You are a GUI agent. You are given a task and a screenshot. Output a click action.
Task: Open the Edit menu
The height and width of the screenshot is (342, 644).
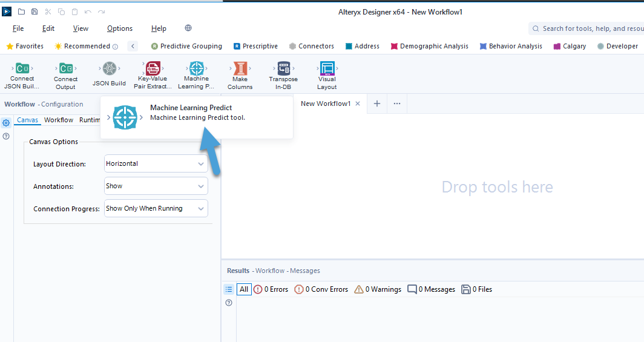click(48, 28)
